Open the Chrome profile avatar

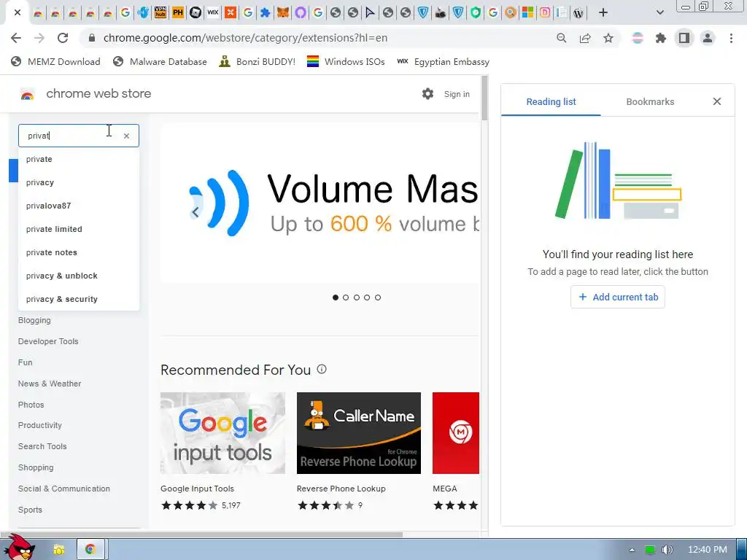click(708, 38)
